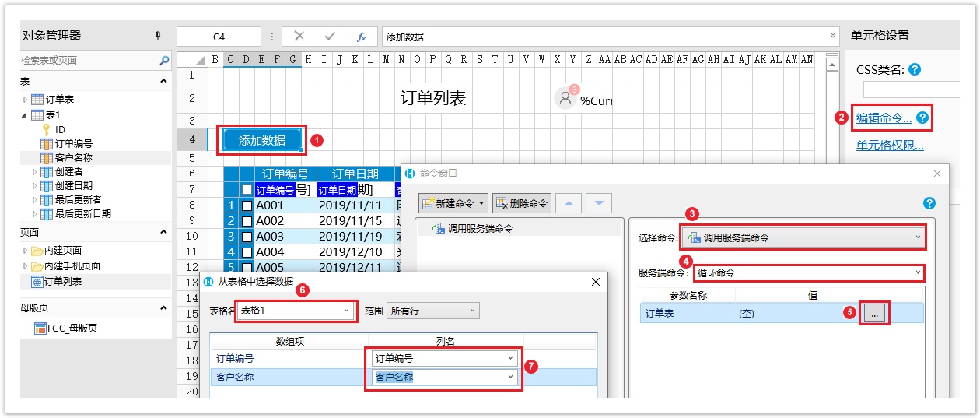Open the 表格名 表格1 dropdown
Image resolution: width=980 pixels, height=418 pixels.
coord(296,311)
